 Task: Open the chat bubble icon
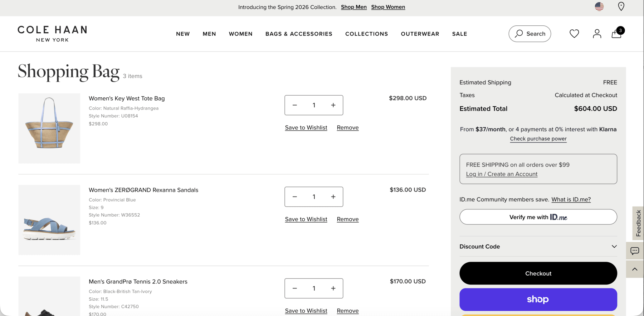pyautogui.click(x=635, y=251)
